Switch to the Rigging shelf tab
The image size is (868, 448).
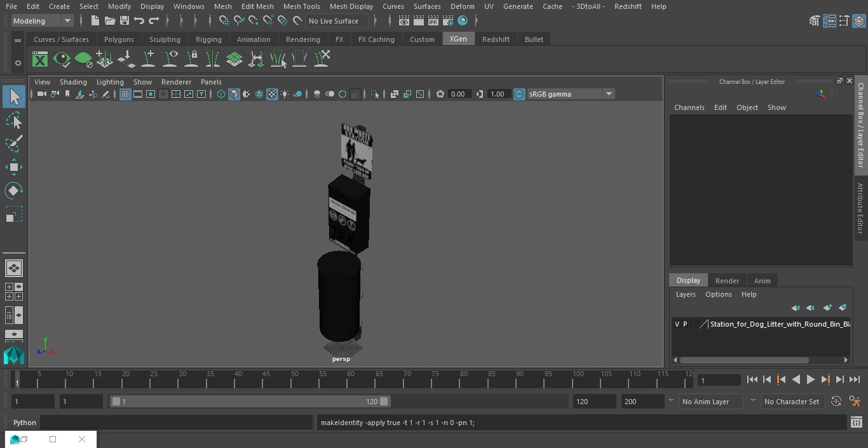(208, 39)
